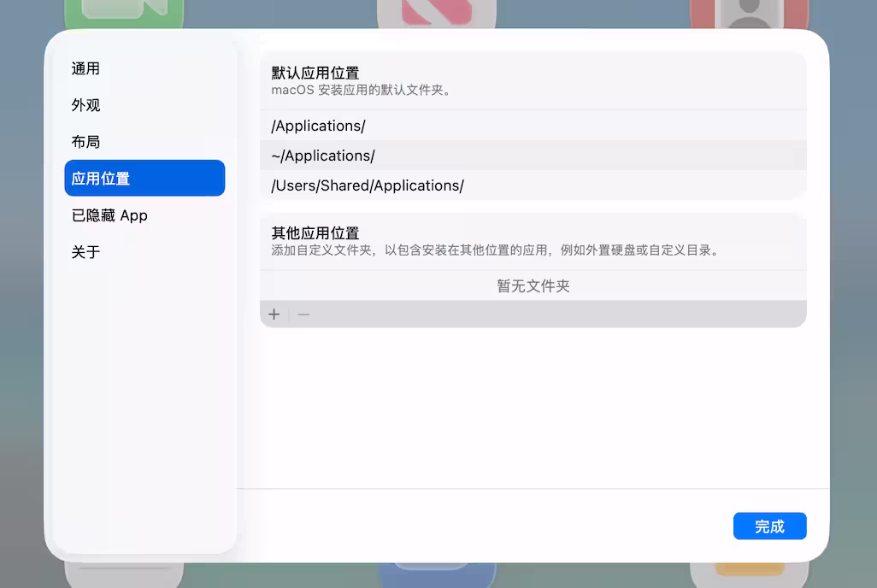Select the /Applications/ path row
877x588 pixels.
[x=533, y=126]
